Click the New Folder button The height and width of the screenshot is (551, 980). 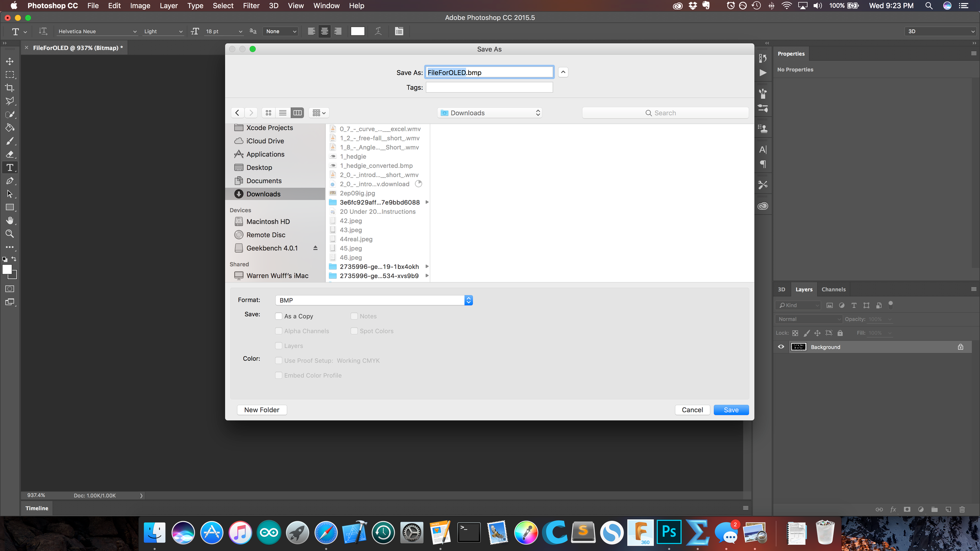(x=262, y=410)
